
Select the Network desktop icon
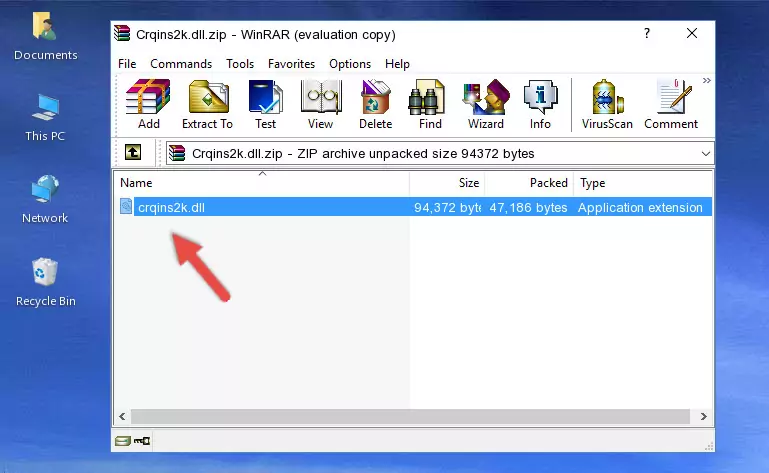tap(45, 199)
